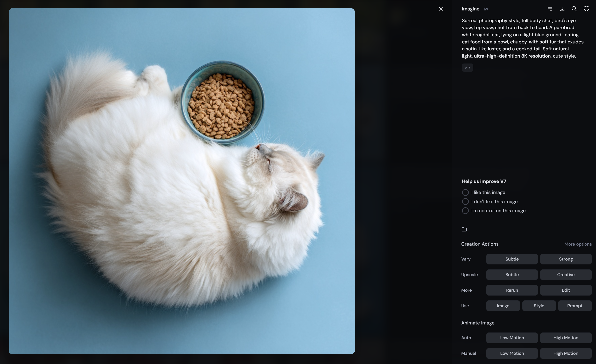The width and height of the screenshot is (596, 364).
Task: Select 'I like this image' option
Action: point(484,192)
